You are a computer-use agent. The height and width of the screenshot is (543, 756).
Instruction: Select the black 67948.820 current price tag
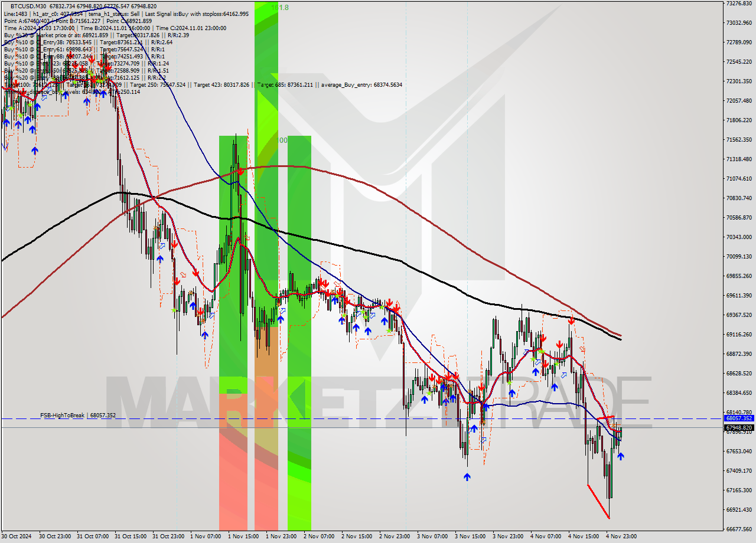(738, 427)
